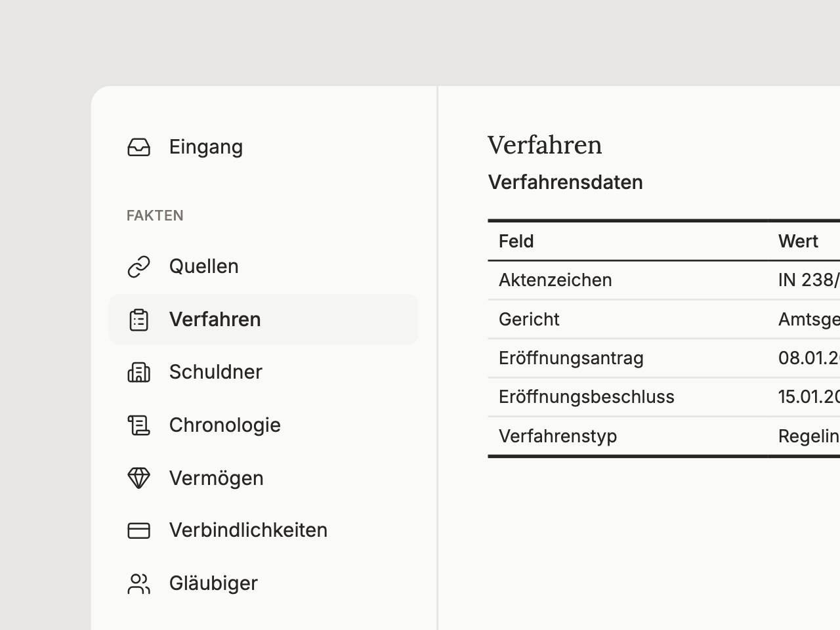Click the inbox icon next to Eingang
Screen dimensions: 840x630
coord(138,147)
